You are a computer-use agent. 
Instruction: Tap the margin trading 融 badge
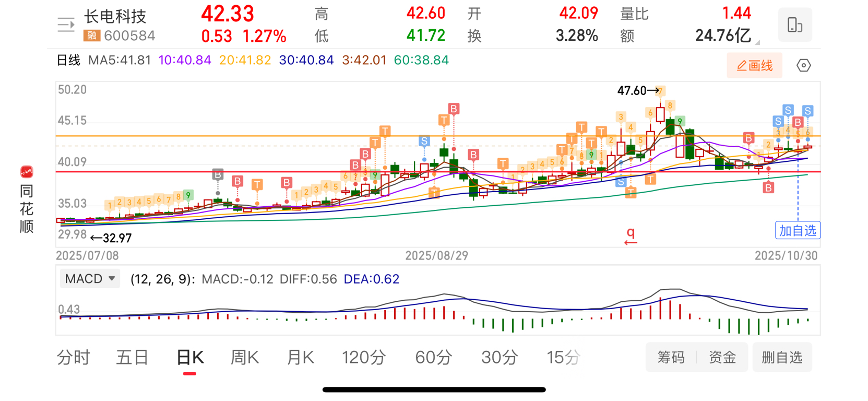[91, 36]
